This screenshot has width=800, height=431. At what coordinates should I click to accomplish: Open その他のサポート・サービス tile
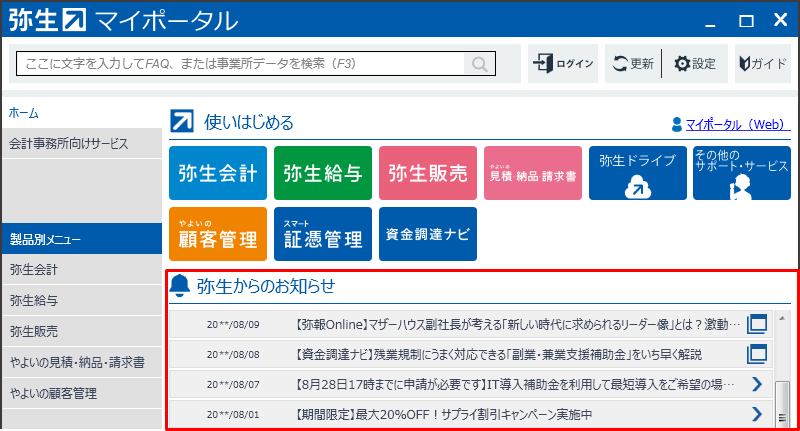(x=742, y=173)
